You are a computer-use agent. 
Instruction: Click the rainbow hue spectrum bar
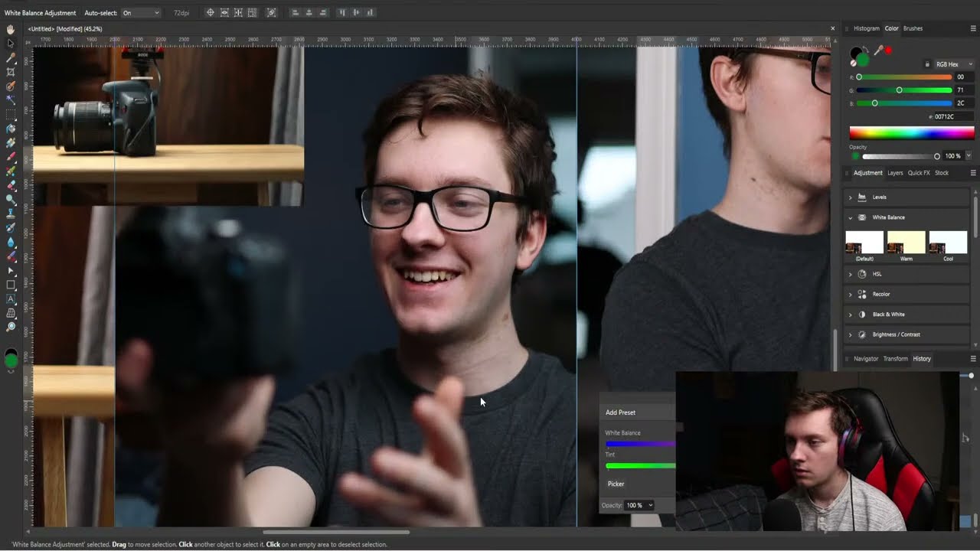[x=912, y=133]
